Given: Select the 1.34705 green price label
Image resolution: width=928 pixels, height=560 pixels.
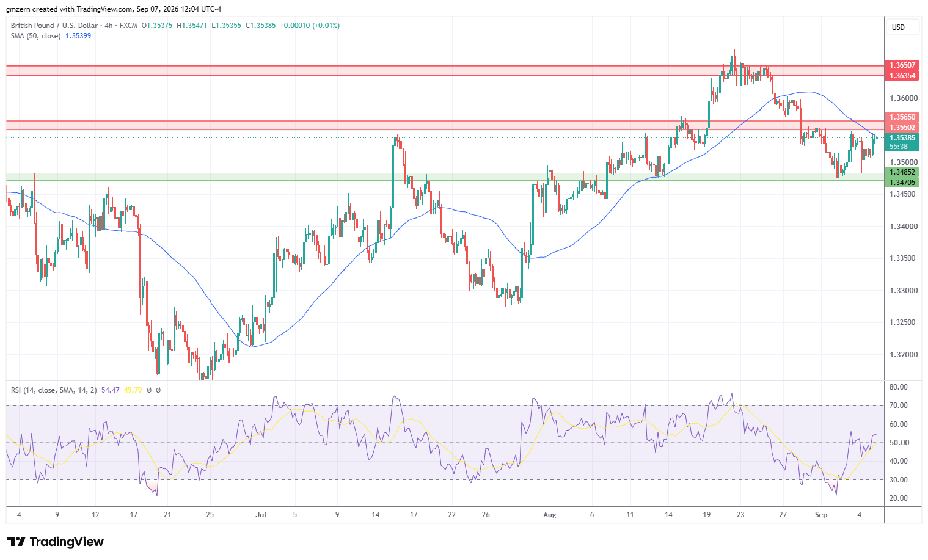Looking at the screenshot, I should point(902,183).
